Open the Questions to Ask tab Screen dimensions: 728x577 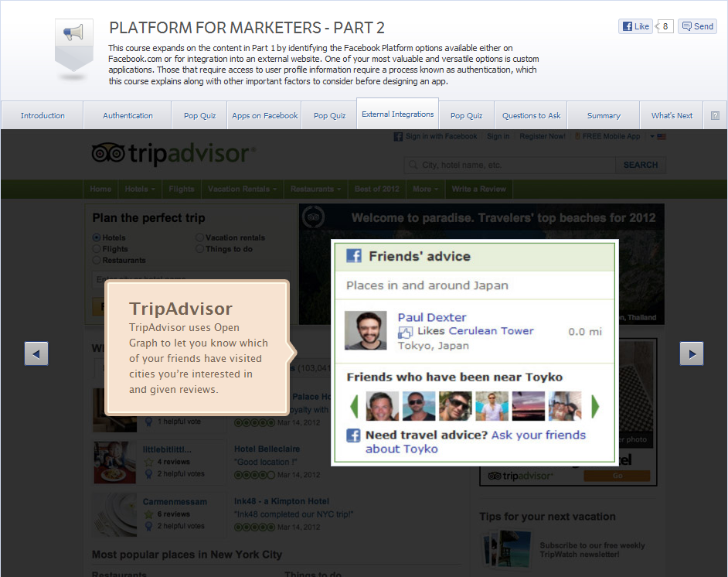point(531,116)
